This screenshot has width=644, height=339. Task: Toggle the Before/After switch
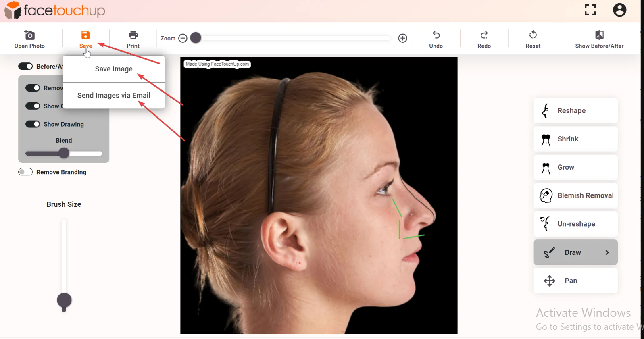[25, 66]
